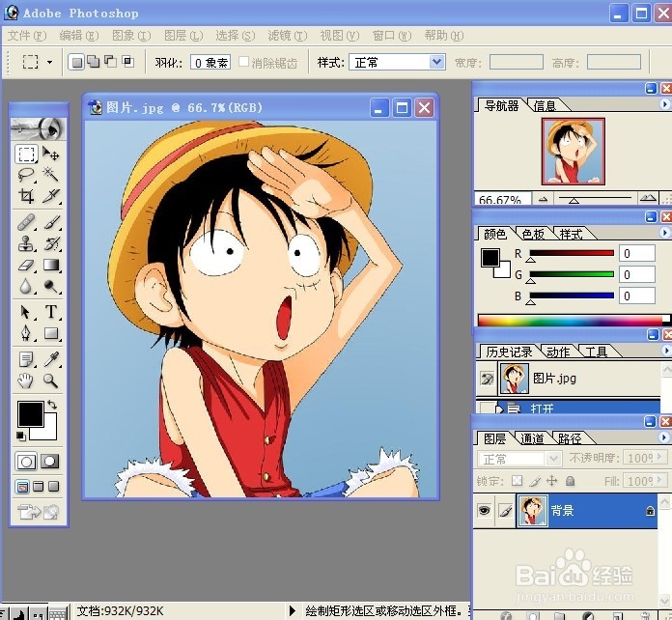Screen dimensions: 672x620
Task: Select the Zoom tool
Action: click(x=50, y=380)
